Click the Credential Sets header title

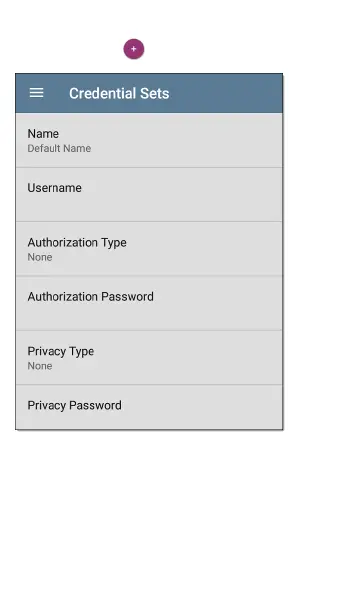119,93
